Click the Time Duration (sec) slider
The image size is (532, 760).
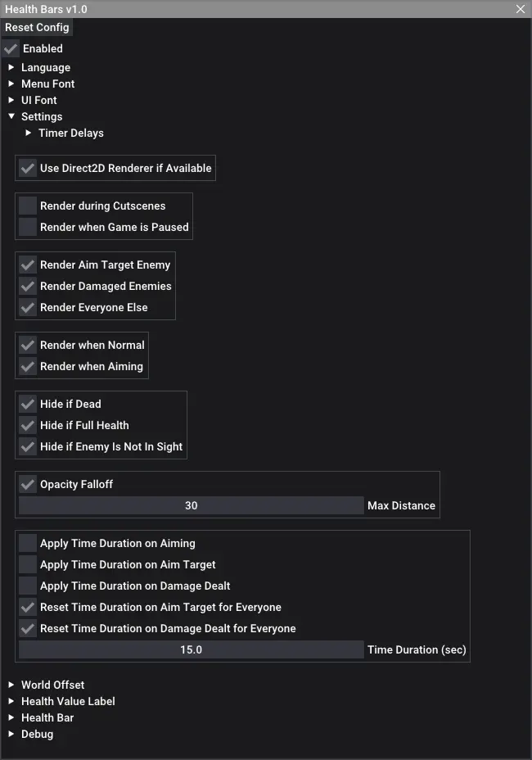pos(191,649)
